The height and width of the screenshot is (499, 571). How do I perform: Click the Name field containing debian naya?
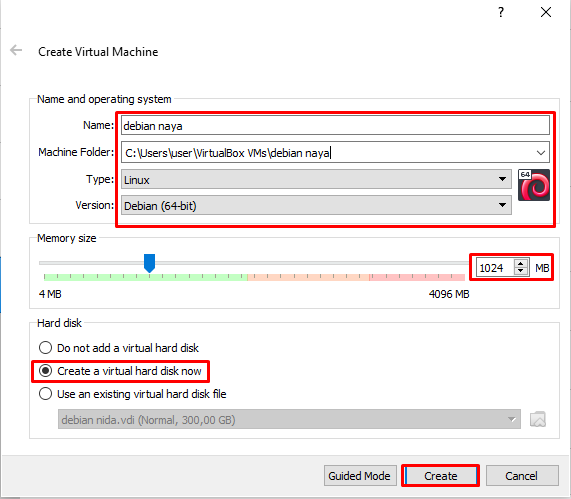pyautogui.click(x=335, y=126)
